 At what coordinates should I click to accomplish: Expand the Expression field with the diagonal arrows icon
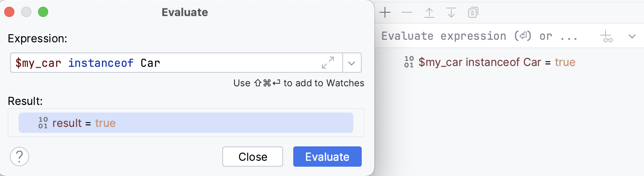click(328, 63)
